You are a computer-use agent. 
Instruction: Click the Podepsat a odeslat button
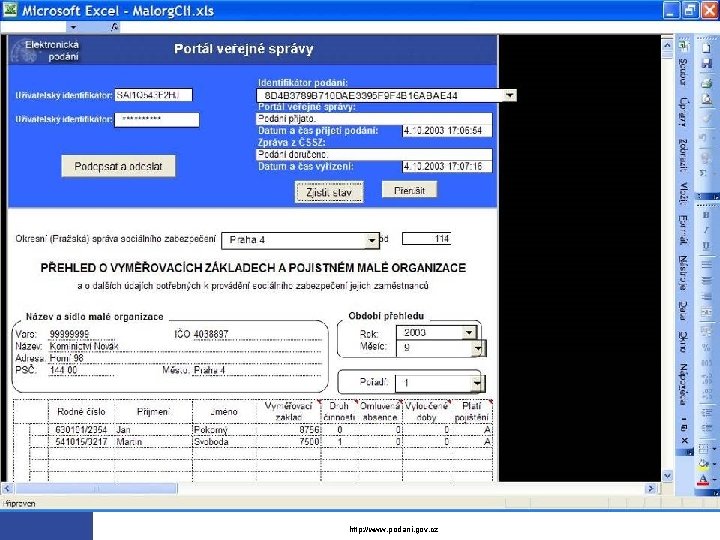pyautogui.click(x=118, y=166)
